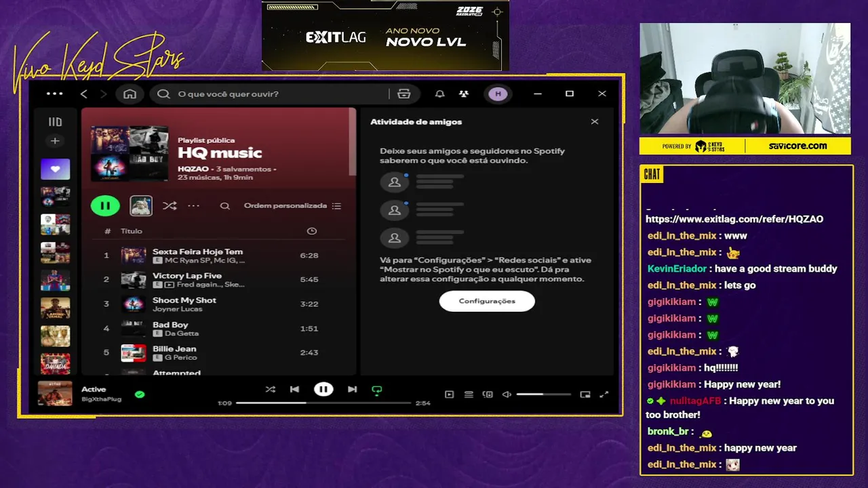The image size is (868, 488).
Task: Click chat username 'KevinEriador'
Action: coord(678,269)
